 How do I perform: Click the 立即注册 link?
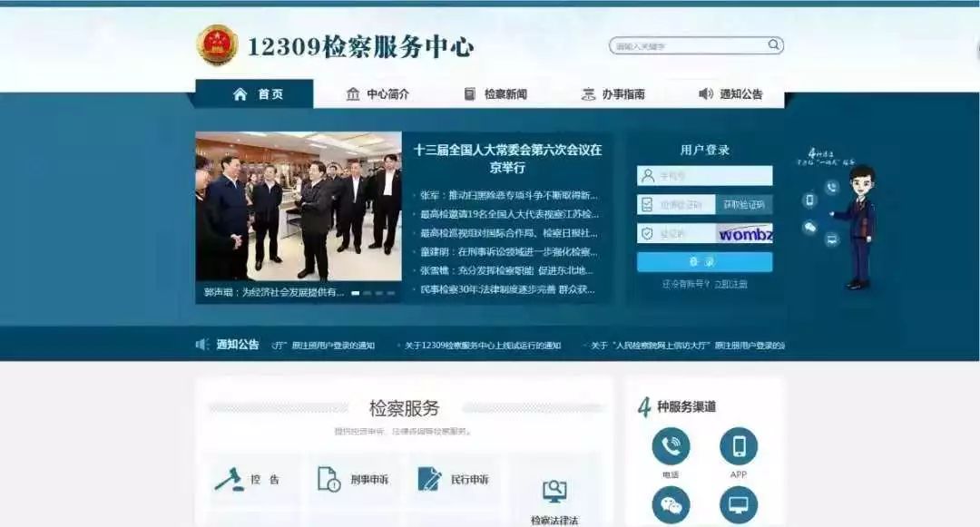tap(730, 284)
